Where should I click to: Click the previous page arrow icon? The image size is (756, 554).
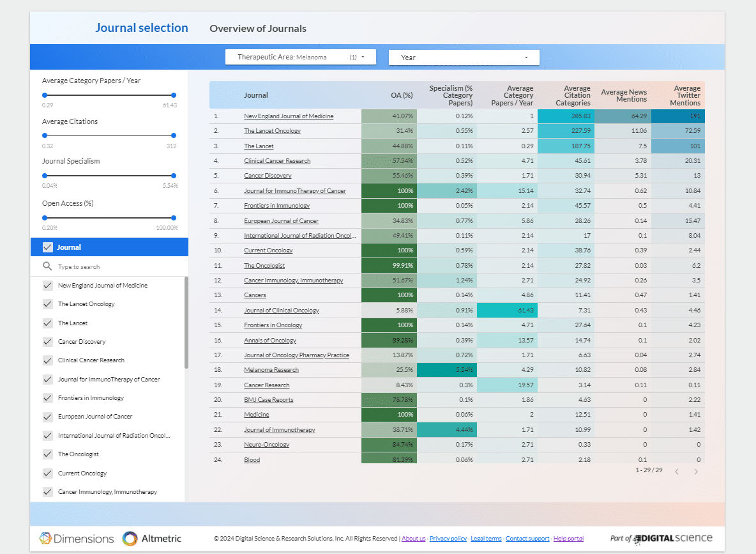677,472
